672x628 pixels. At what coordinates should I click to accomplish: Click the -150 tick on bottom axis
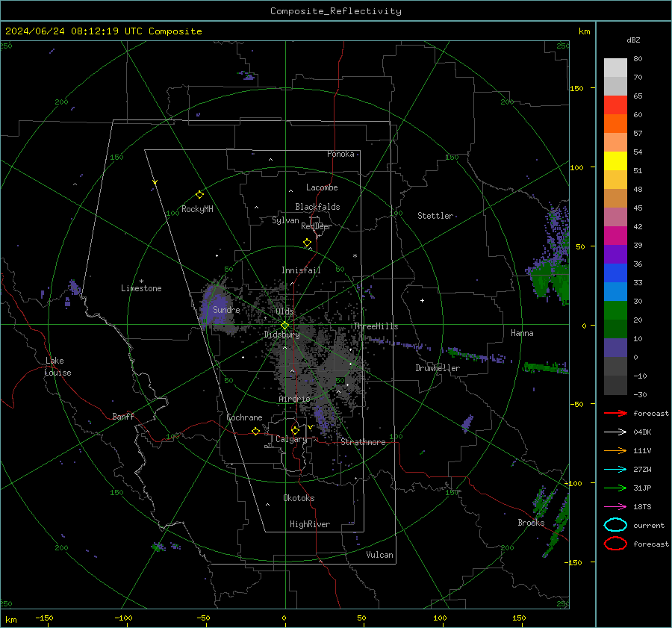(x=44, y=618)
